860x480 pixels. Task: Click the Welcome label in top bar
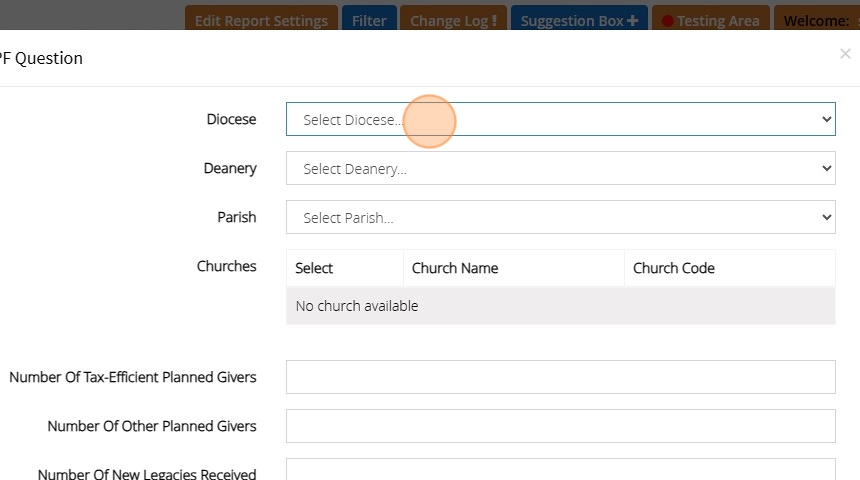tap(816, 21)
